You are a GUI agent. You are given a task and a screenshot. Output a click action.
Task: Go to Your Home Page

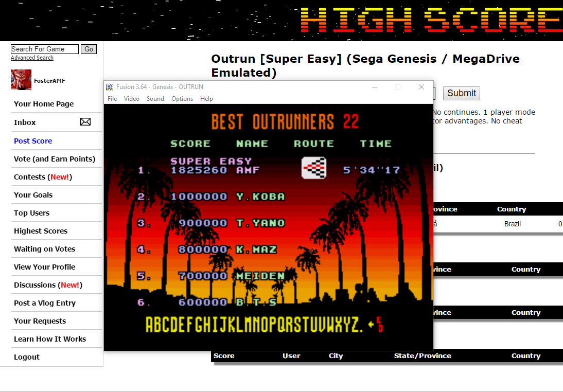(44, 104)
